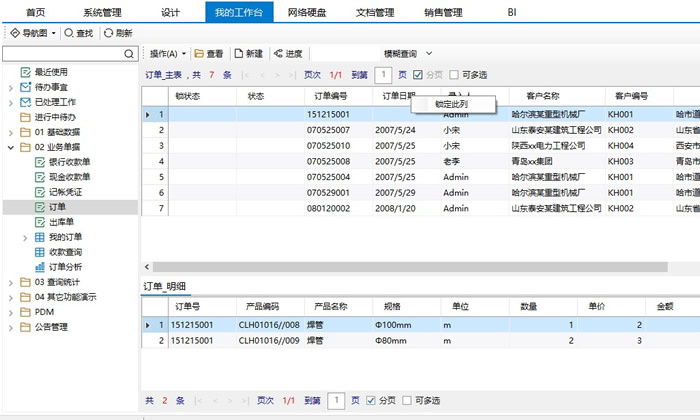Select 收款查询 grid icon in tree
Viewport: 700px width, 420px height.
pyautogui.click(x=40, y=252)
